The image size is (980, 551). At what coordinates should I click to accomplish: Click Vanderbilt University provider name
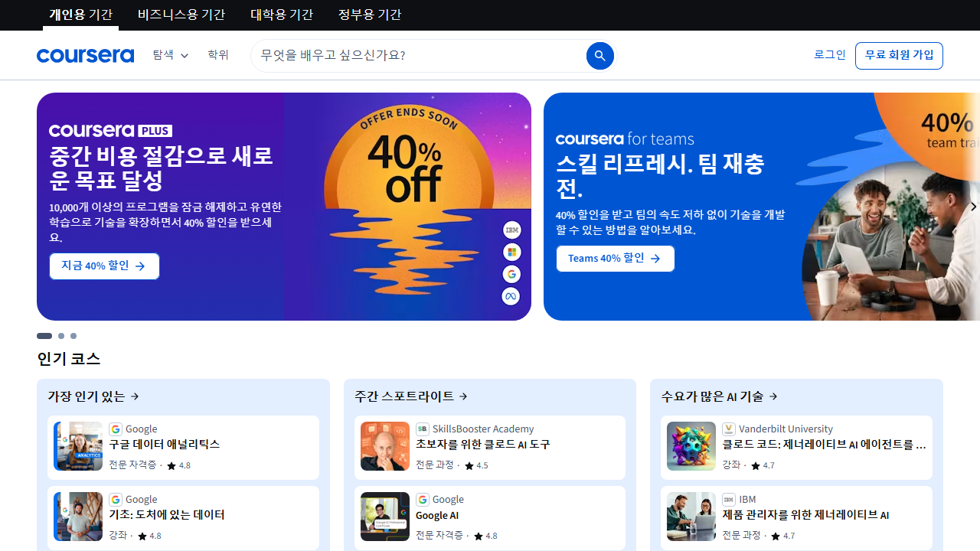point(786,429)
